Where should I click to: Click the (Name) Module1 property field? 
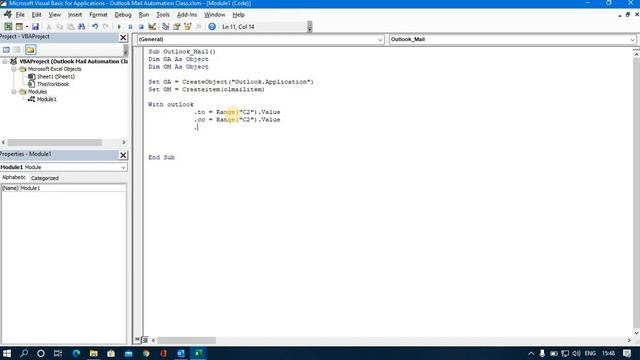(63, 188)
